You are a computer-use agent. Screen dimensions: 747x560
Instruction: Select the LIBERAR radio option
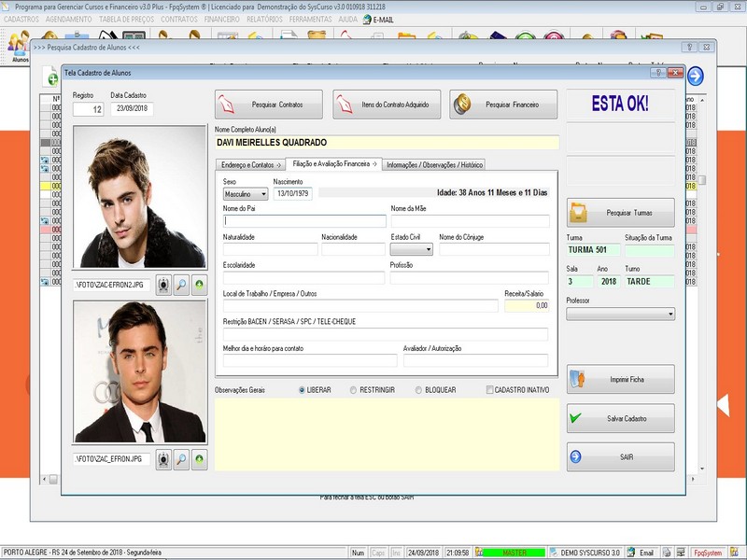pyautogui.click(x=302, y=390)
